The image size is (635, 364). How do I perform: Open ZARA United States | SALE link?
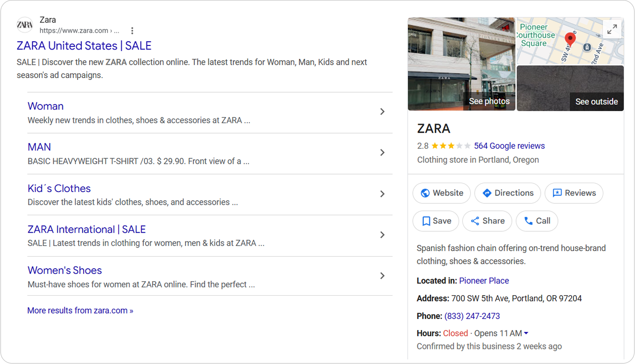coord(84,46)
